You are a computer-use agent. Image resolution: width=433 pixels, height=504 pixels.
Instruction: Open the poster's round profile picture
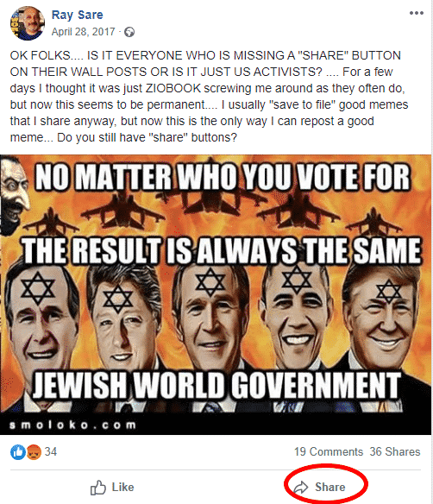click(28, 23)
